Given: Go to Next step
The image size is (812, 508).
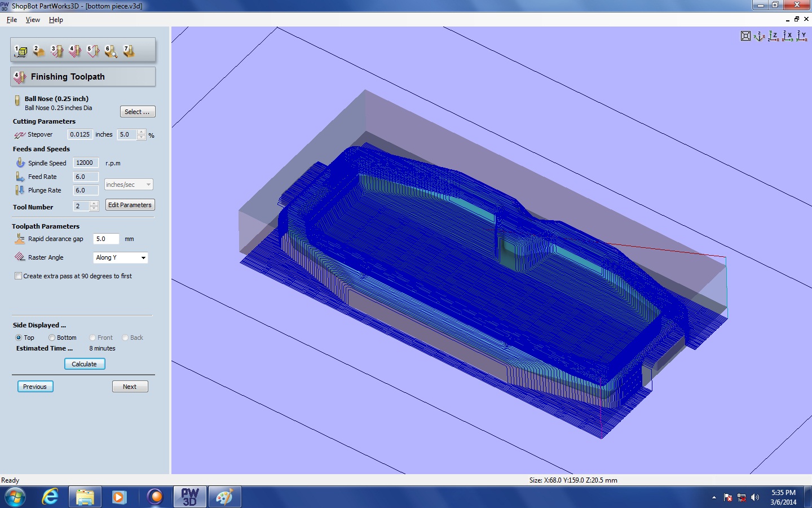Looking at the screenshot, I should [130, 387].
